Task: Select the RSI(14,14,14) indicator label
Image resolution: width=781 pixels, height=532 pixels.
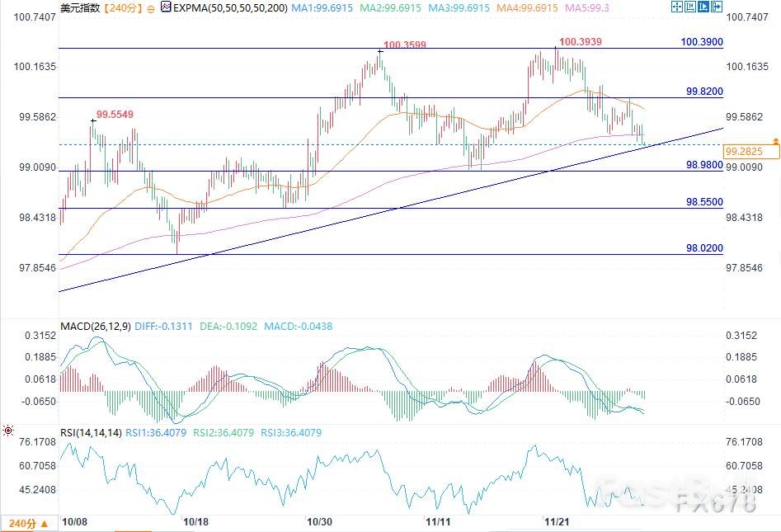Action: pos(92,432)
